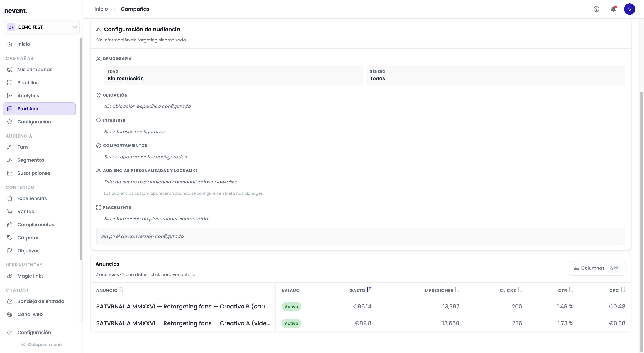Select Paid Ads menu item

coord(39,109)
